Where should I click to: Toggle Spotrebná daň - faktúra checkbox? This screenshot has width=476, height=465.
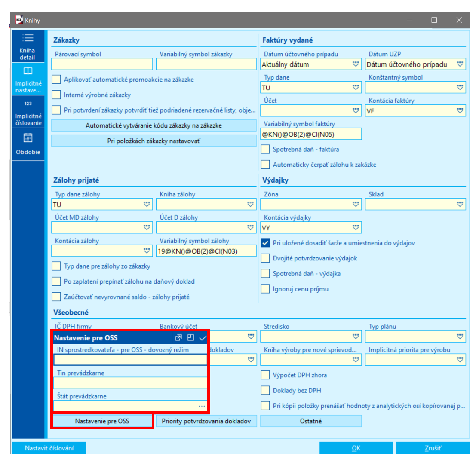265,149
